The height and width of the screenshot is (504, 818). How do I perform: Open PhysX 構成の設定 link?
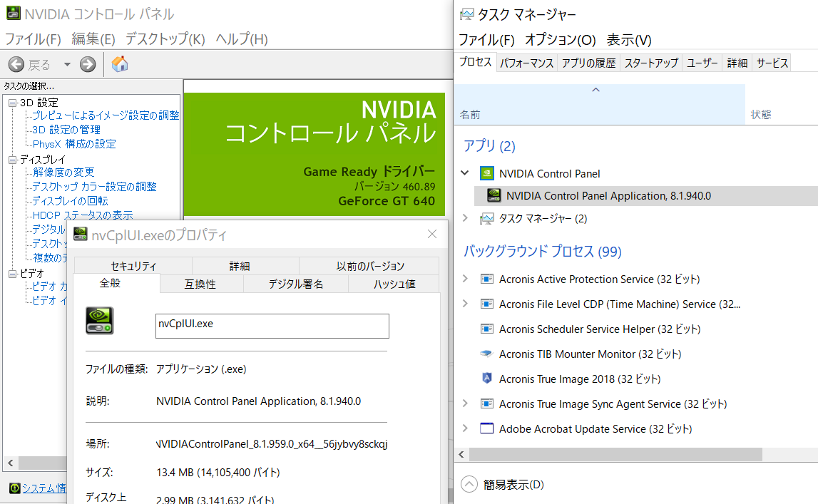(x=74, y=144)
